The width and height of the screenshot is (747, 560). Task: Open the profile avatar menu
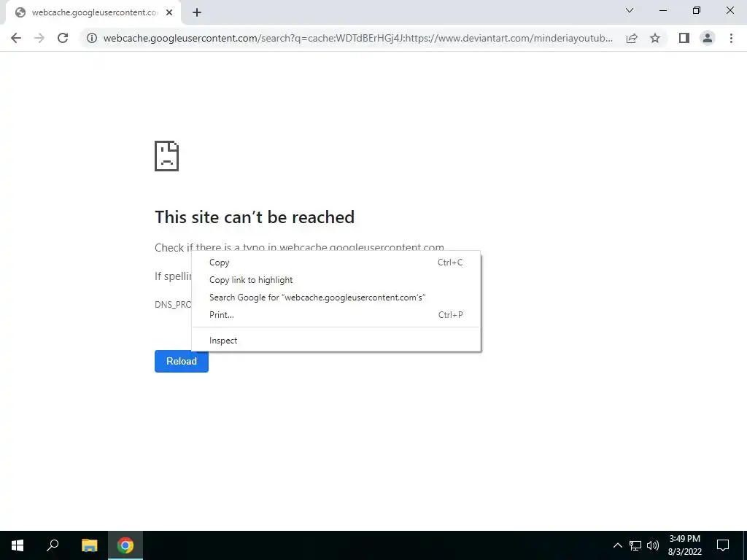pyautogui.click(x=708, y=38)
